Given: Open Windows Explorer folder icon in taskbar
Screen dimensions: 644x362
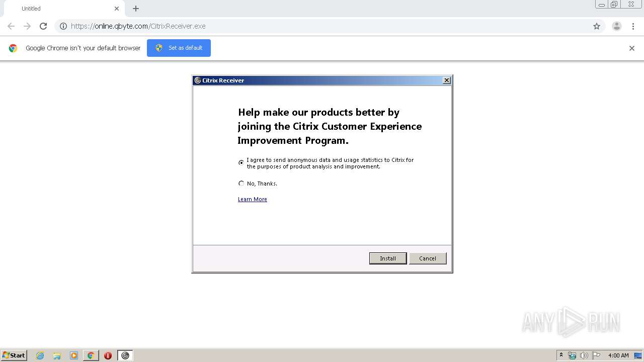Looking at the screenshot, I should (x=57, y=355).
